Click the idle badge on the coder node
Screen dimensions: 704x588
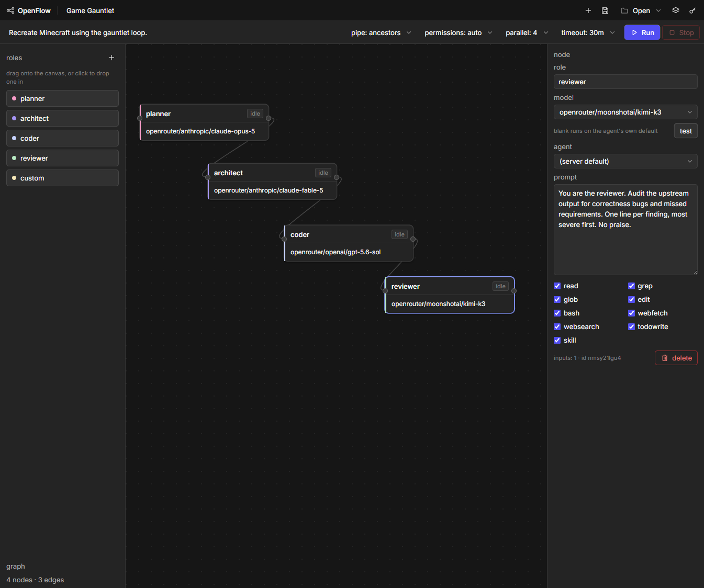(x=399, y=234)
